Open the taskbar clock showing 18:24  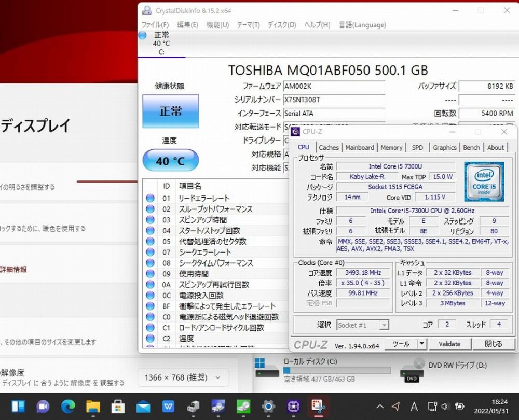pos(491,406)
